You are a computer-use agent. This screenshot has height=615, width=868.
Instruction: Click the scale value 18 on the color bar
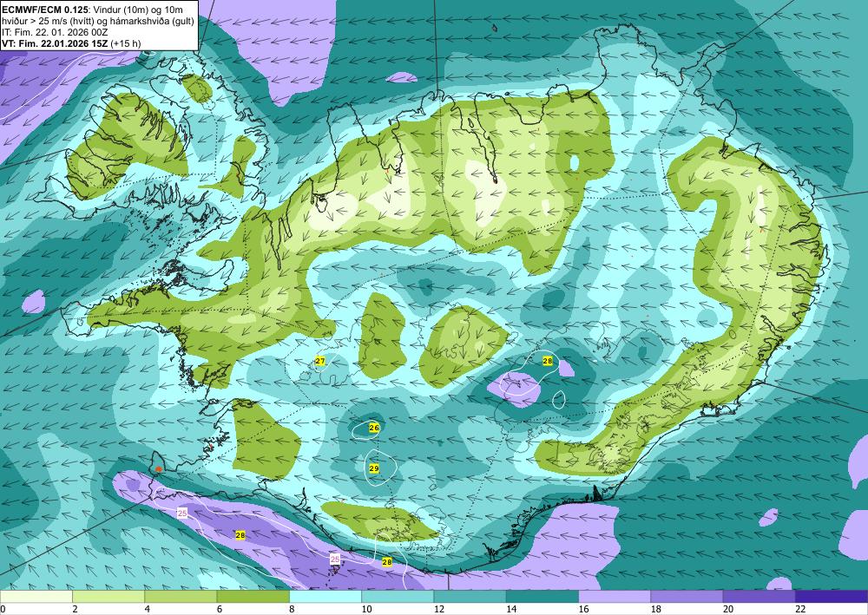tap(655, 609)
